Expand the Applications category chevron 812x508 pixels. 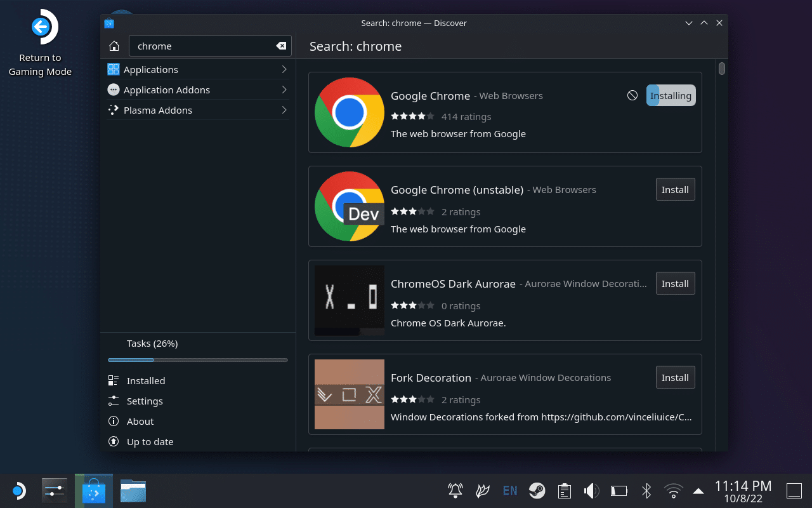pos(284,69)
